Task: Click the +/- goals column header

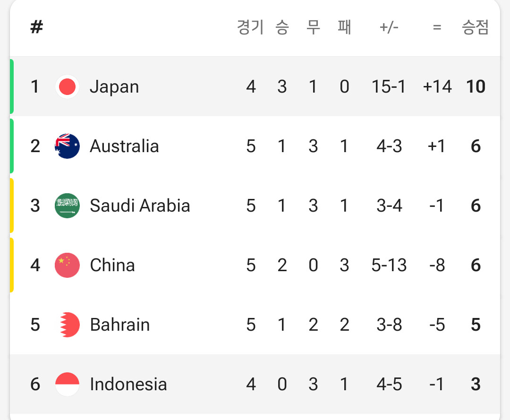Action: [x=389, y=27]
